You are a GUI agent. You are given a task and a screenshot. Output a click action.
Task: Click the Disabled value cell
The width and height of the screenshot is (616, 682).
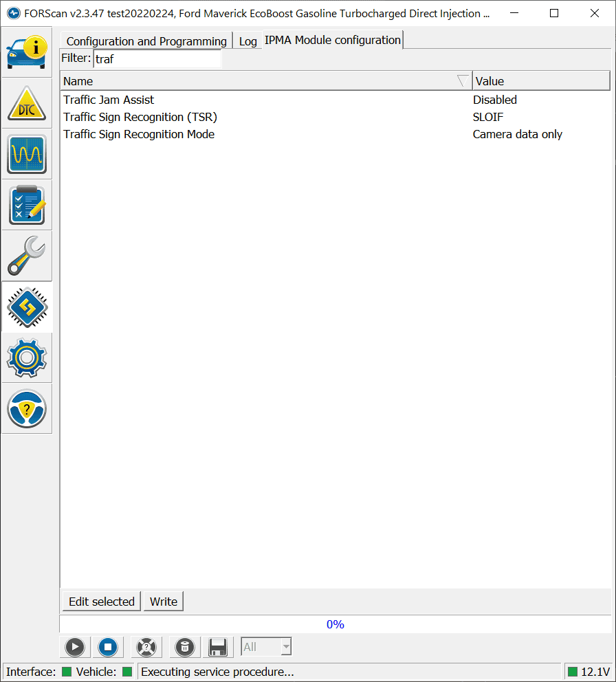coord(494,100)
